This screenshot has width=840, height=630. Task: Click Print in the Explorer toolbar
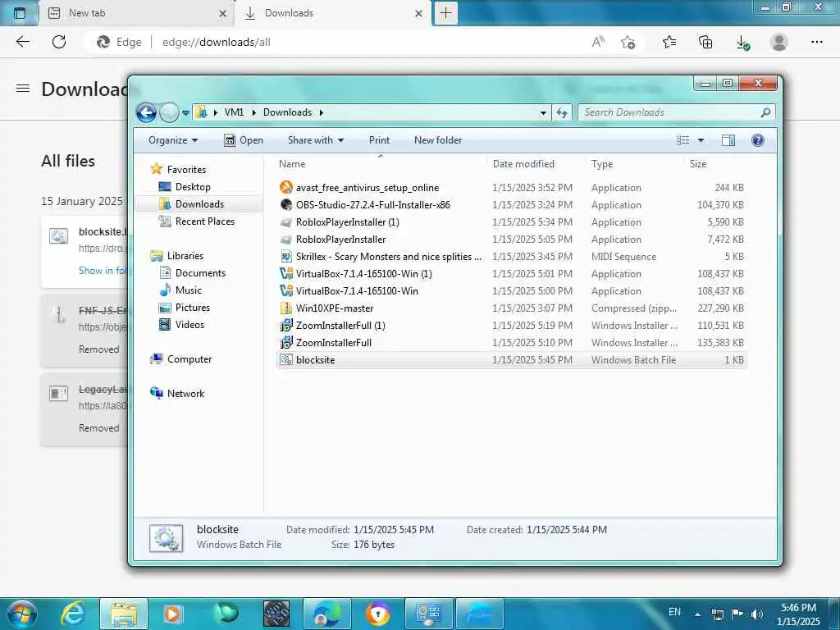379,140
